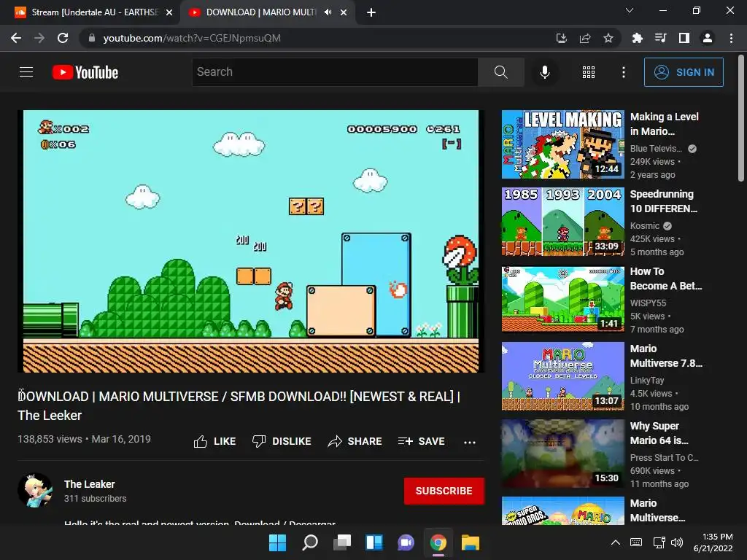Open the Windows Start menu
This screenshot has height=560, width=747.
pos(277,542)
